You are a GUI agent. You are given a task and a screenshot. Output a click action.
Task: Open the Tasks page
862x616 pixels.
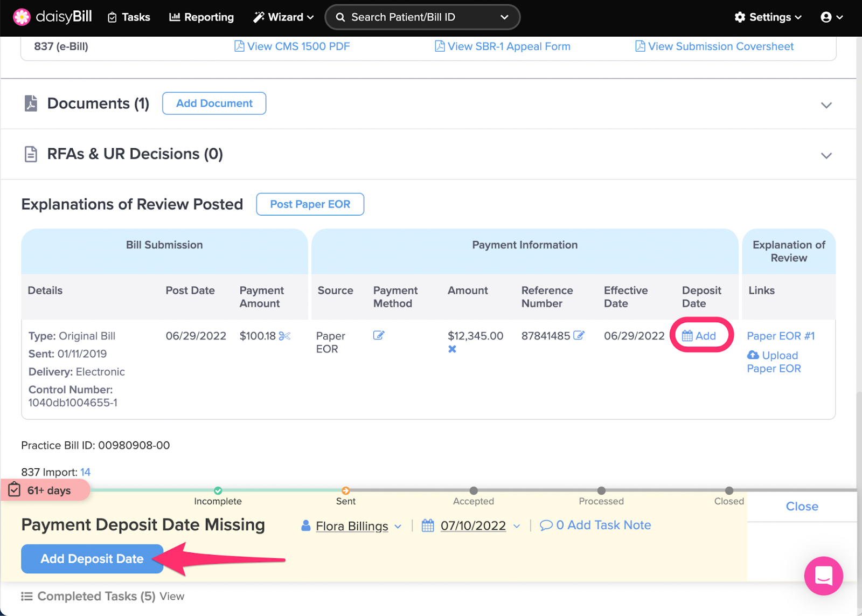click(x=128, y=17)
